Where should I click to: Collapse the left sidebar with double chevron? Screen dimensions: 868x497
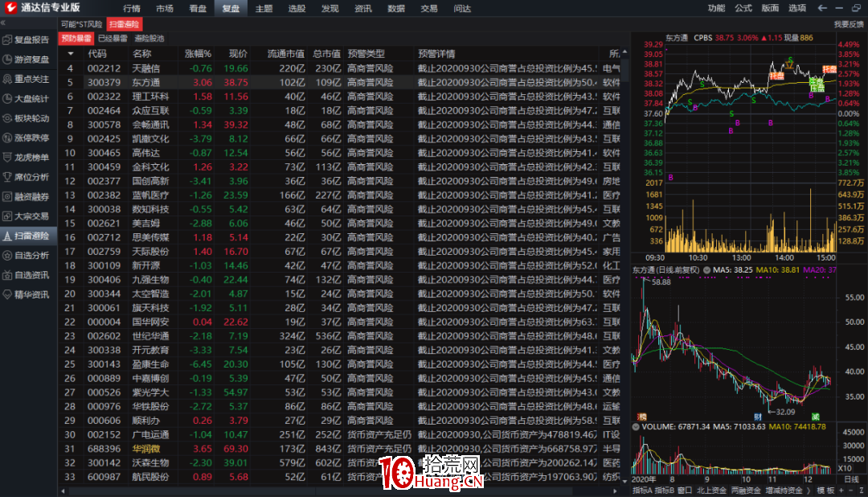3,23
